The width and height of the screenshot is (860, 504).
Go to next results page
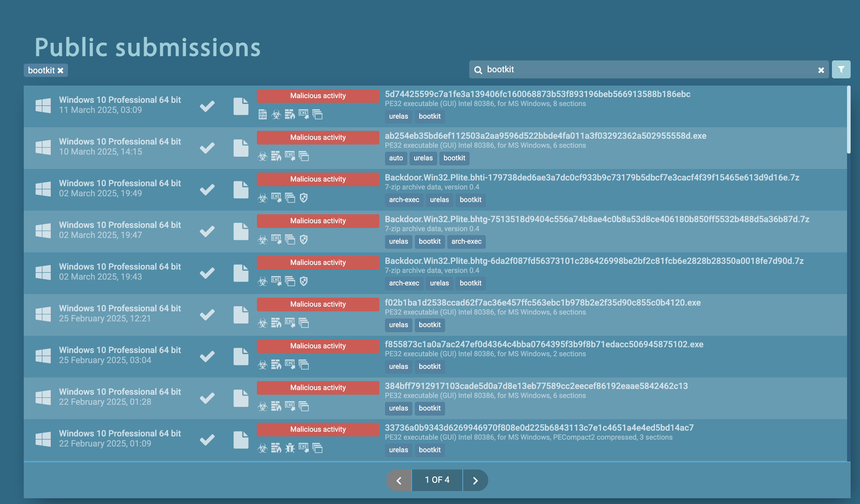click(475, 480)
